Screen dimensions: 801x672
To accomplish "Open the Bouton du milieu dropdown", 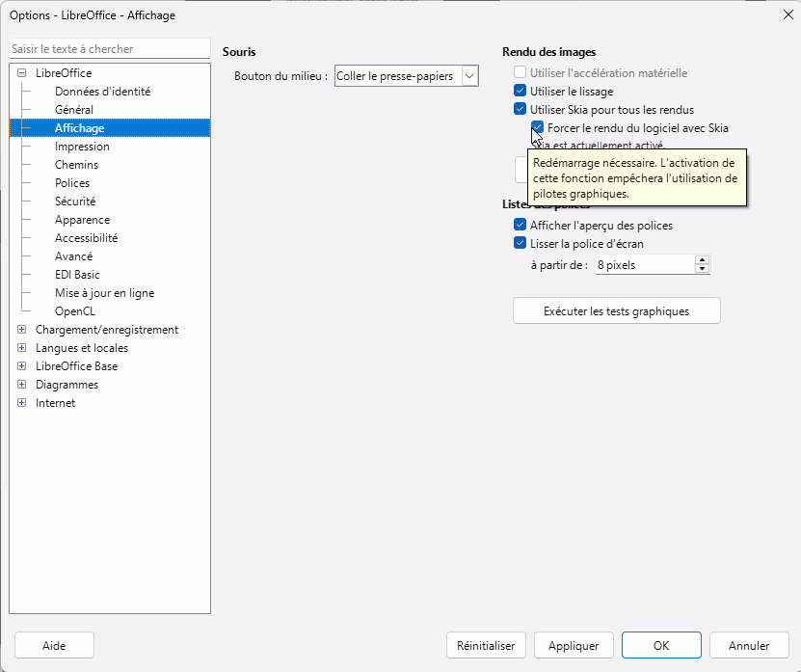I will (x=469, y=76).
